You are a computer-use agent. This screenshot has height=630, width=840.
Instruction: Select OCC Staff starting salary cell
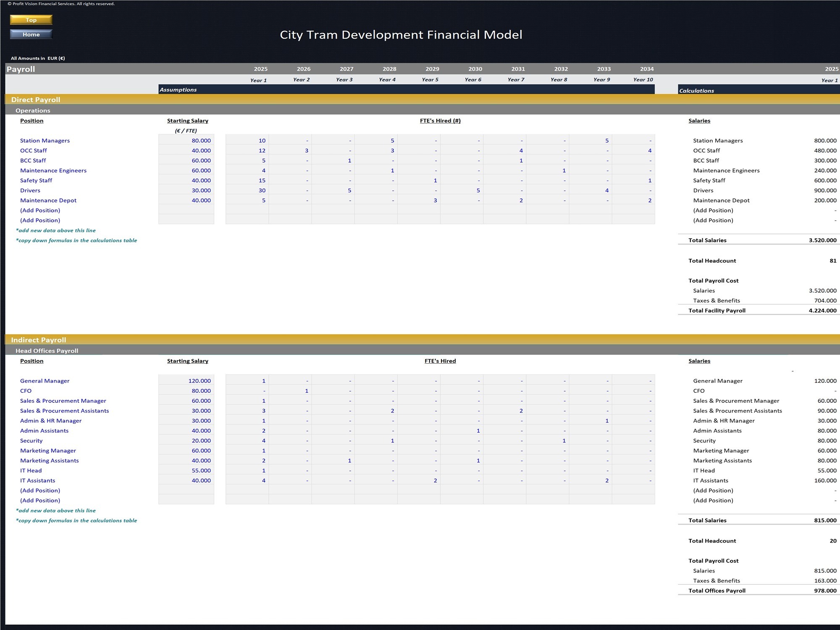186,150
